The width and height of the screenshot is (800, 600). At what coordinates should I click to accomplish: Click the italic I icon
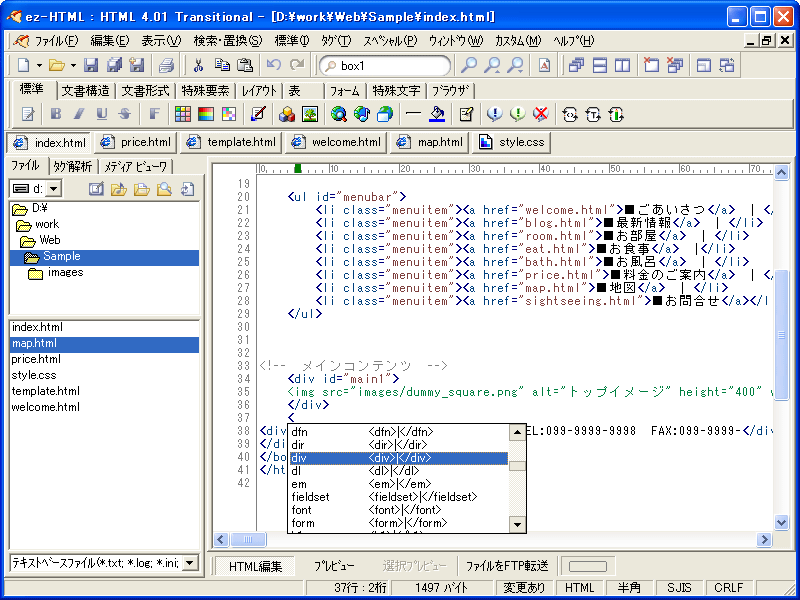pyautogui.click(x=79, y=114)
